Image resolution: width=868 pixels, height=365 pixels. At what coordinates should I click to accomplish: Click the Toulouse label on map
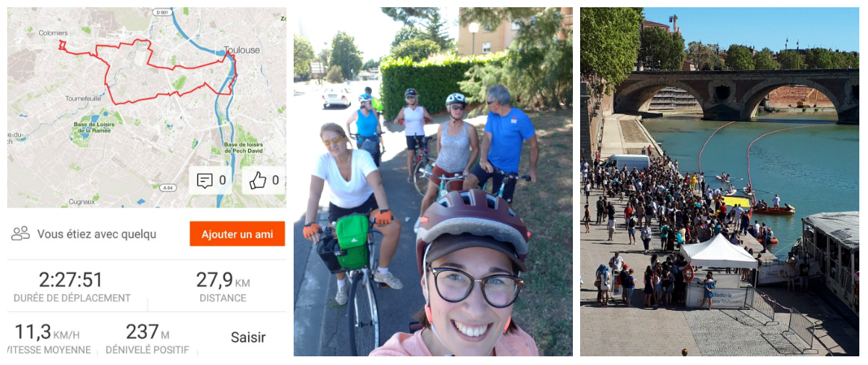click(242, 50)
